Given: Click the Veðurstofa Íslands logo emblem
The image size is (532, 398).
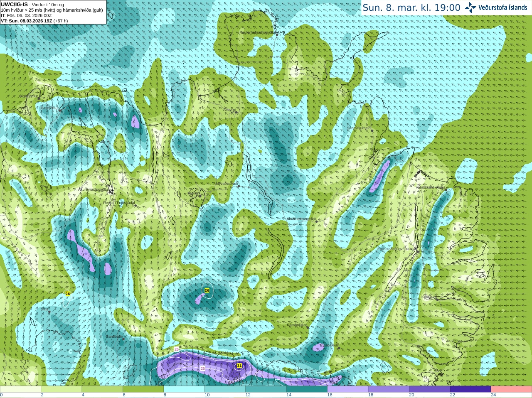Looking at the screenshot, I should tap(470, 7).
